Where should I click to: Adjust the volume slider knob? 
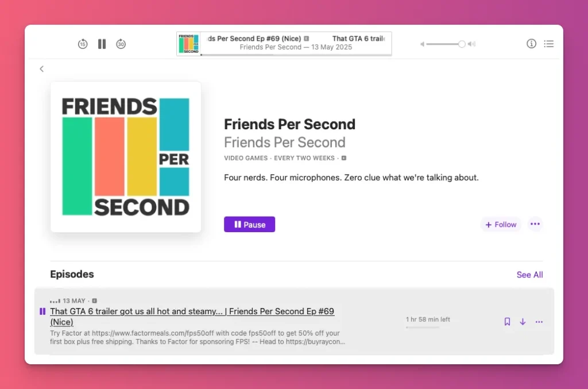(x=461, y=44)
